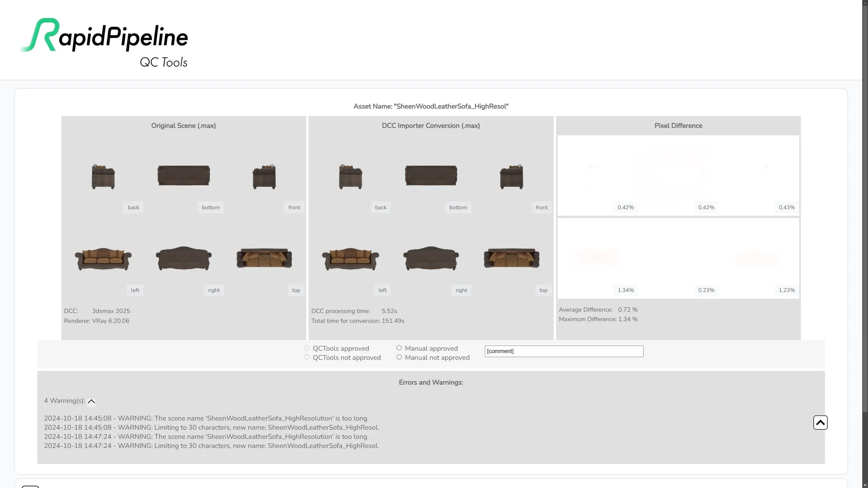The image size is (868, 488).
Task: Click the scroll-to-top arrow button
Action: 820,422
